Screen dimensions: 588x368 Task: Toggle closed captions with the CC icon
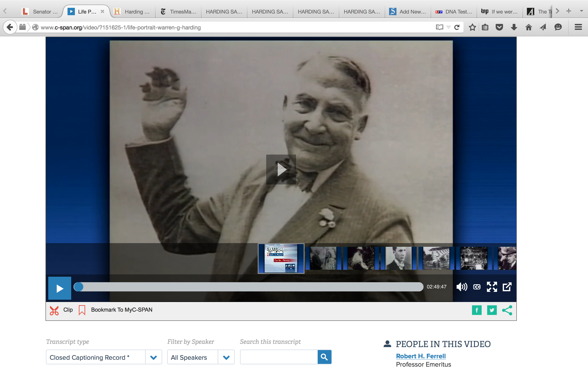[477, 287]
